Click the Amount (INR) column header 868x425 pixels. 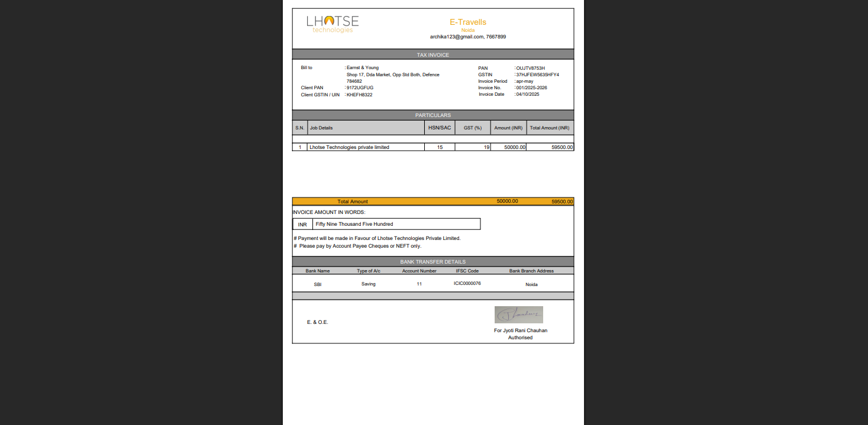point(509,128)
